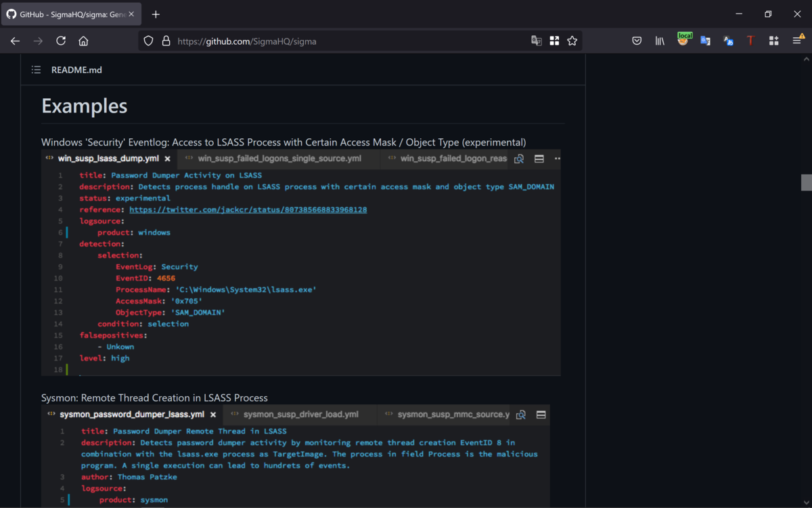Click the "Windows 'Security' Eventlog" caption text

tap(284, 142)
